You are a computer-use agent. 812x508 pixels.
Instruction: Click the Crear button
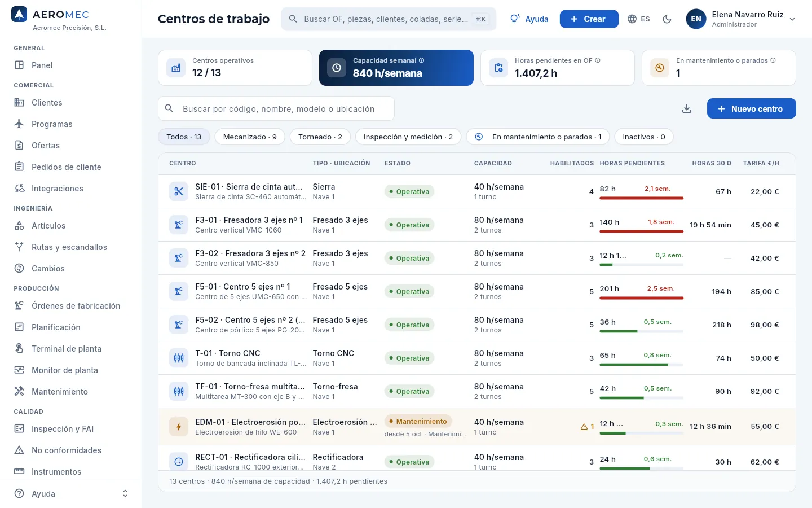click(x=589, y=19)
